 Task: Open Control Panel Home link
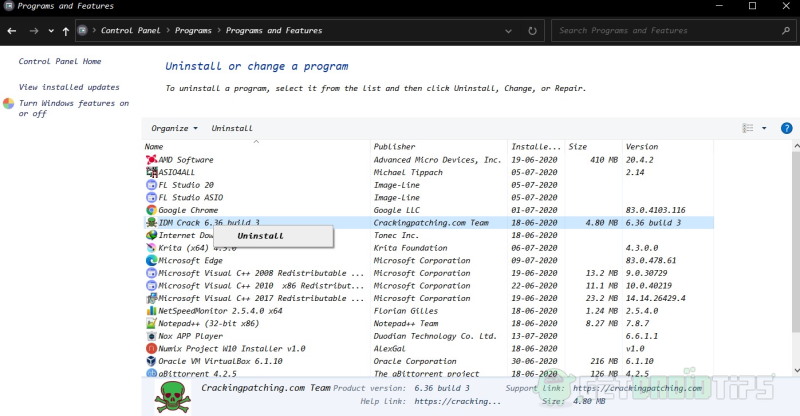pyautogui.click(x=60, y=61)
